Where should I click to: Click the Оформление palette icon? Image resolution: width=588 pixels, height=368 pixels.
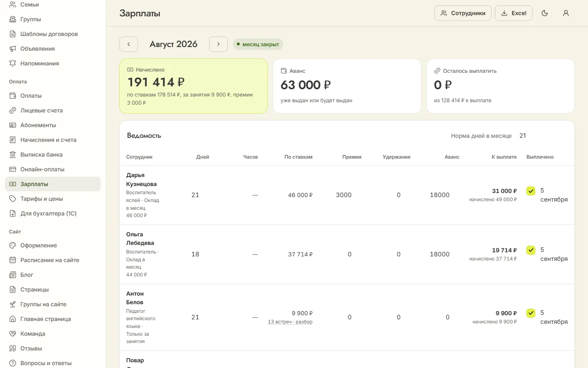(x=13, y=245)
